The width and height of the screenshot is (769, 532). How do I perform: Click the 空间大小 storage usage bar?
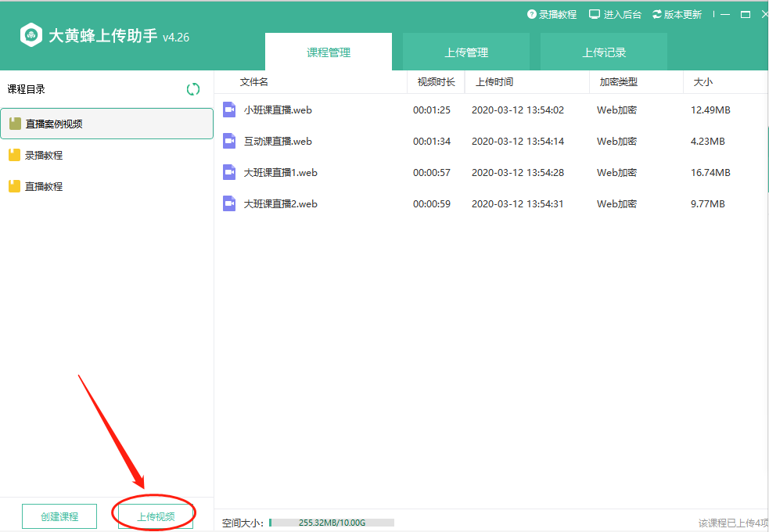(332, 522)
